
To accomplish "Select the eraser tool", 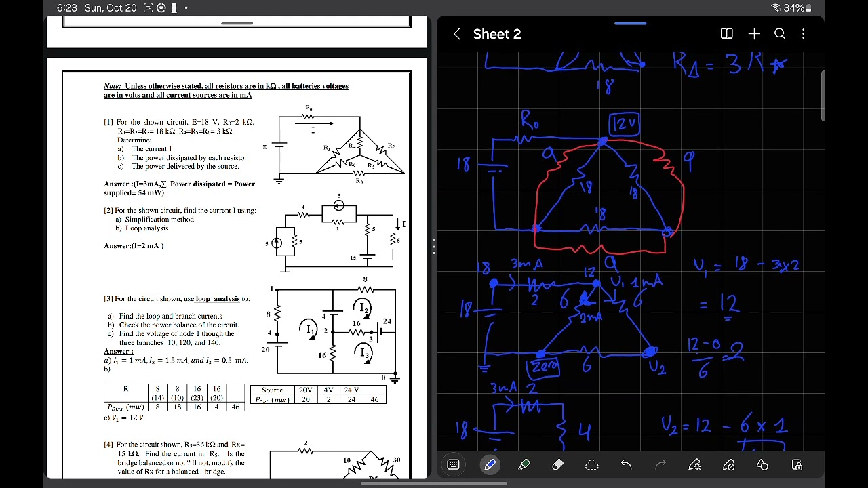I will tap(558, 464).
